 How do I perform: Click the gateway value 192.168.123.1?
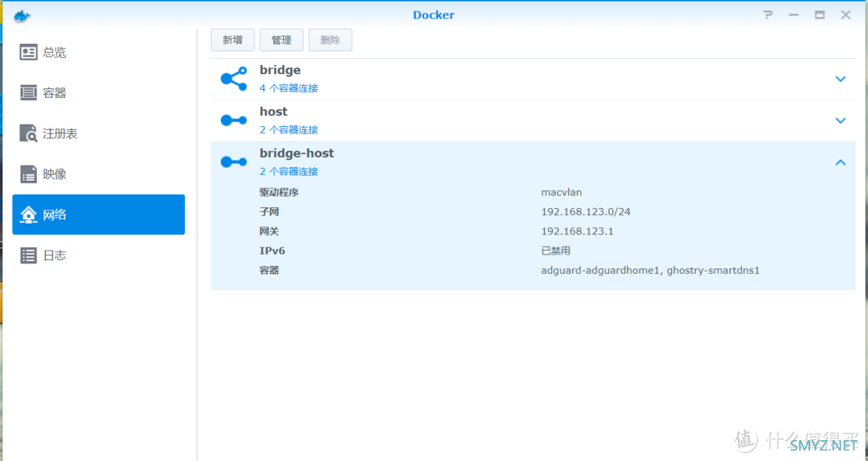tap(577, 231)
